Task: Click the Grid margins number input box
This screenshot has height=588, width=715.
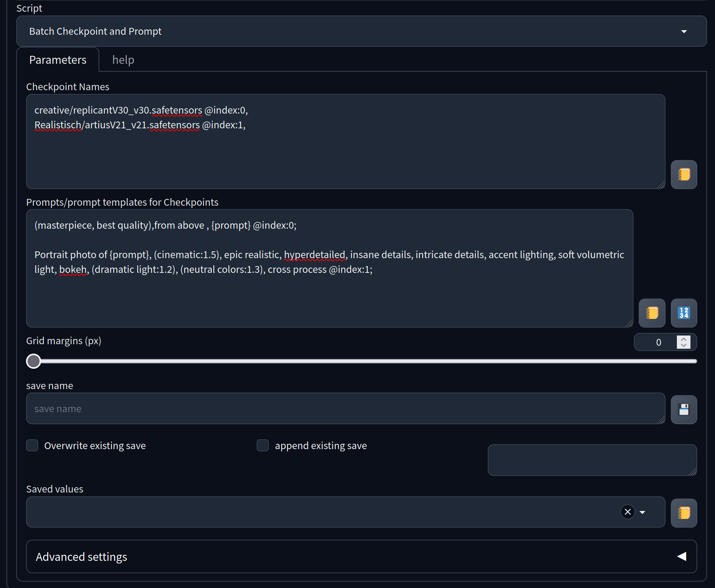Action: [656, 342]
